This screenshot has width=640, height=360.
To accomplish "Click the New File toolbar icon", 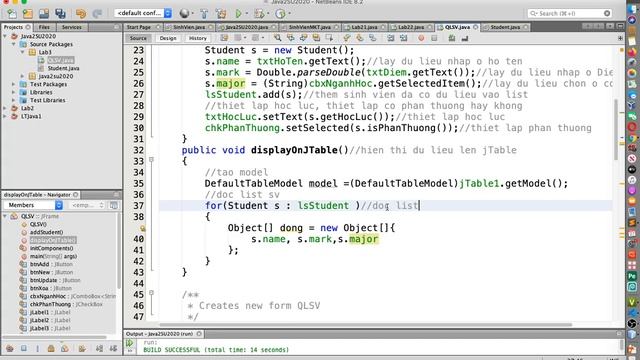I will click(x=12, y=13).
